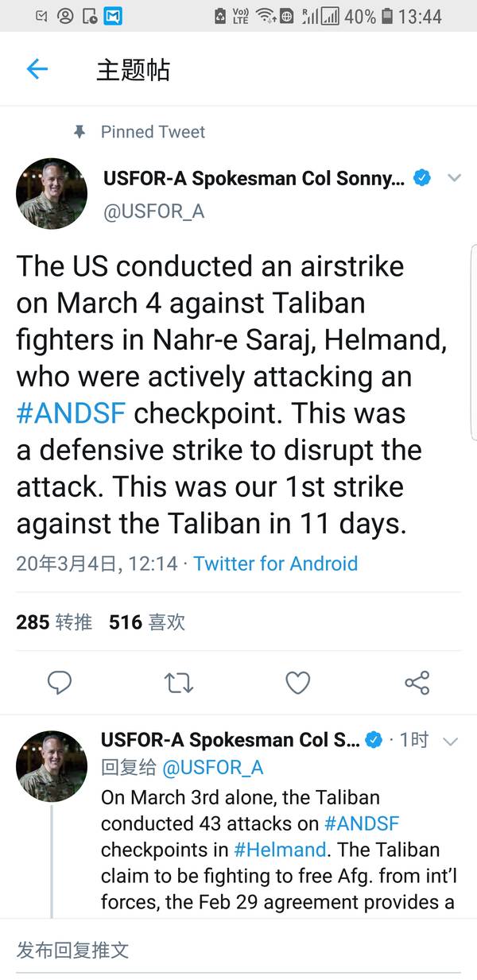
Task: Open reply tweet profile avatar
Action: pos(52,766)
